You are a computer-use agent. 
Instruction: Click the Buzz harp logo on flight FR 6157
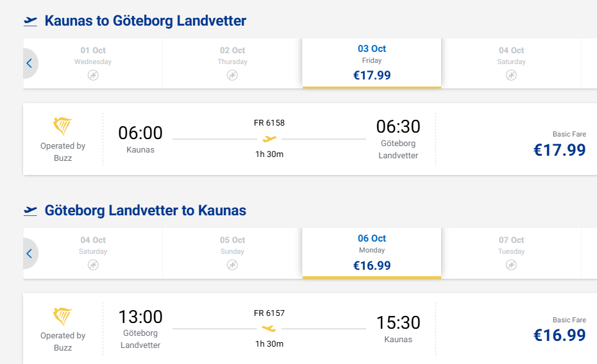(x=63, y=317)
